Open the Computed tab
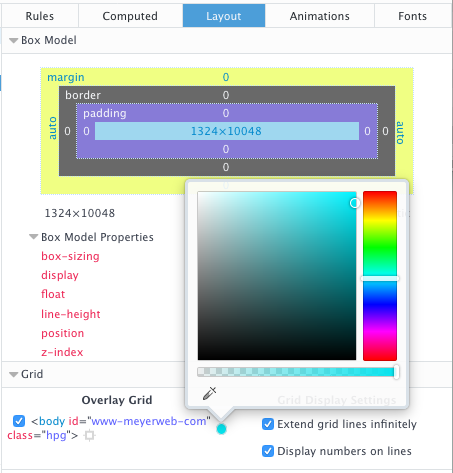This screenshot has width=453, height=473. click(130, 16)
